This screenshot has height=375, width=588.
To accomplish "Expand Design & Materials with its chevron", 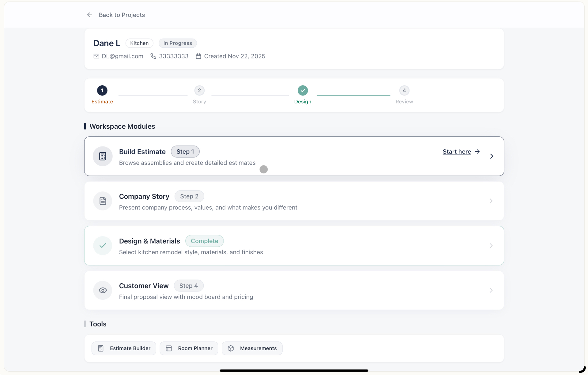I will pos(491,246).
